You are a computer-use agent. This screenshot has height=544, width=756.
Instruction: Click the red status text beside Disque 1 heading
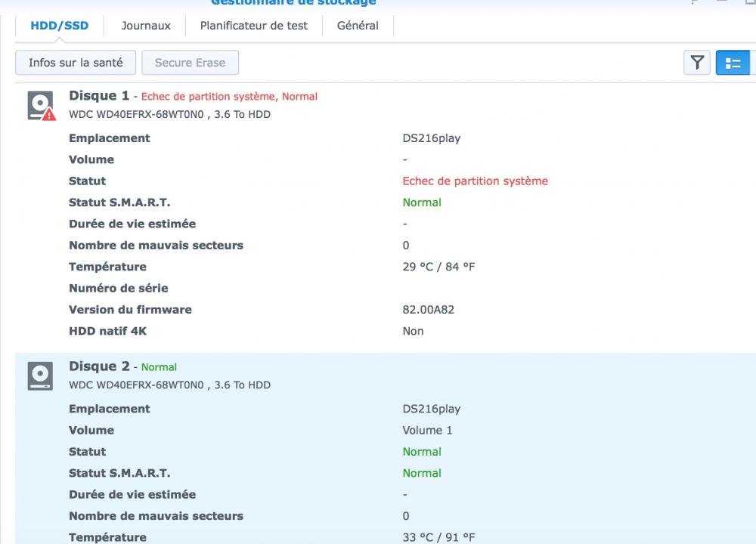229,97
